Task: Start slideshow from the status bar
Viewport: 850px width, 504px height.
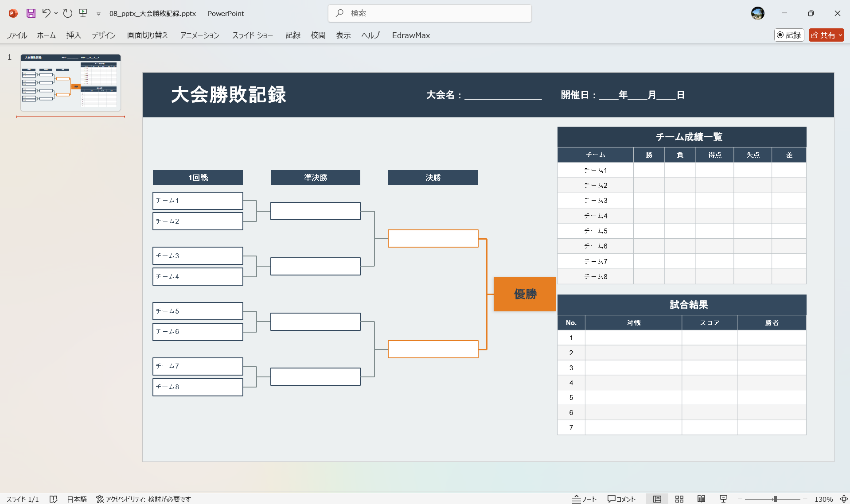Action: [x=723, y=499]
